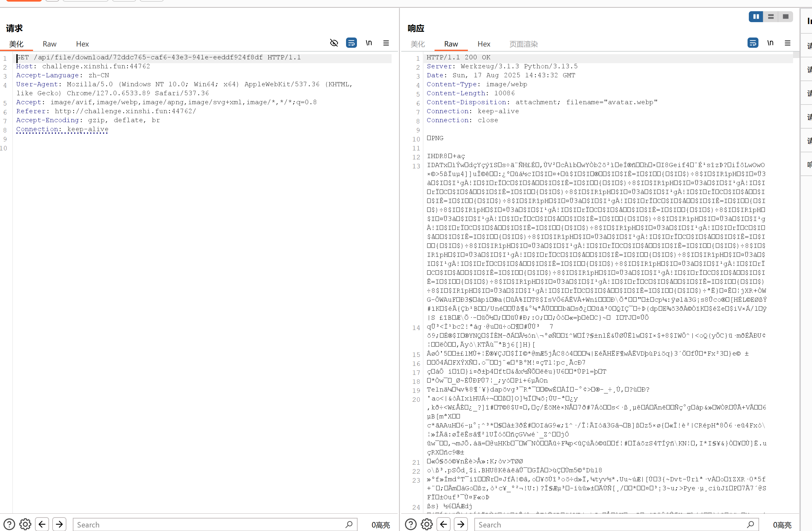Toggle show newline \n in request panel
The width and height of the screenshot is (812, 531).
[369, 43]
